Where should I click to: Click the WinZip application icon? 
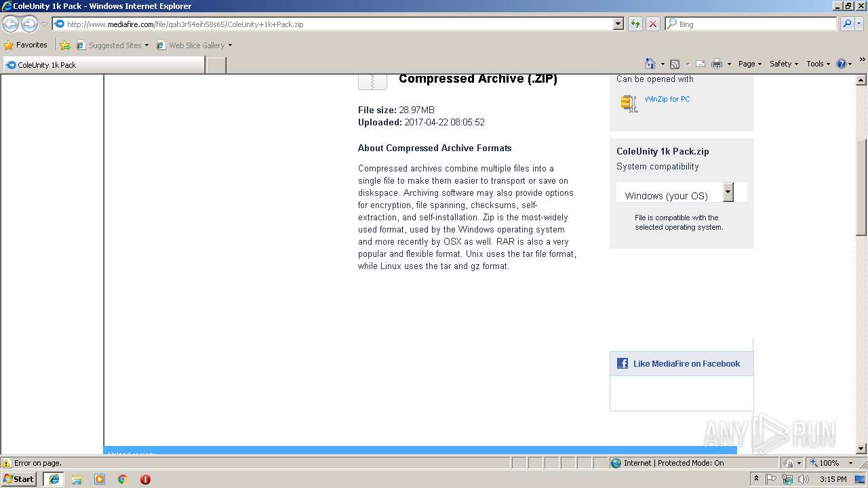tap(629, 103)
